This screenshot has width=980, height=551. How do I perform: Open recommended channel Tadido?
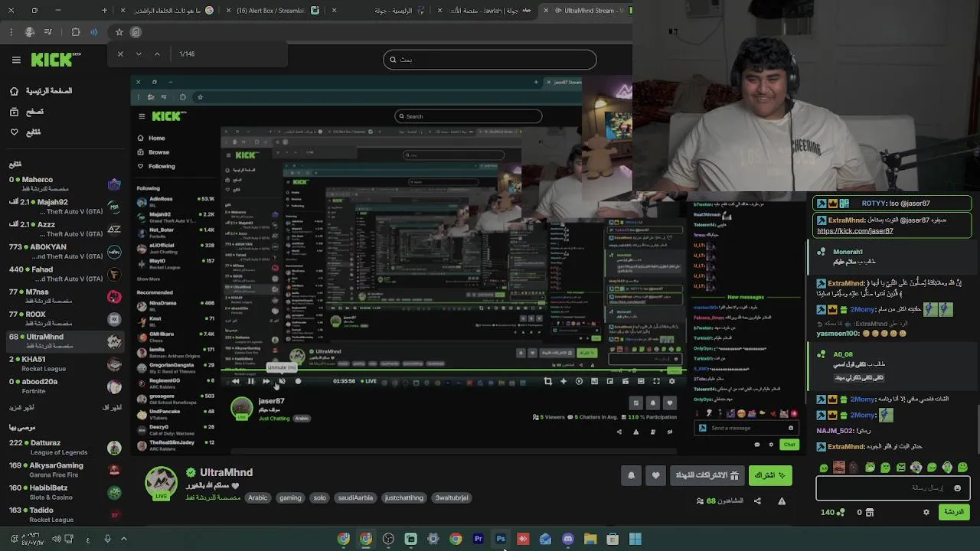[x=64, y=514]
